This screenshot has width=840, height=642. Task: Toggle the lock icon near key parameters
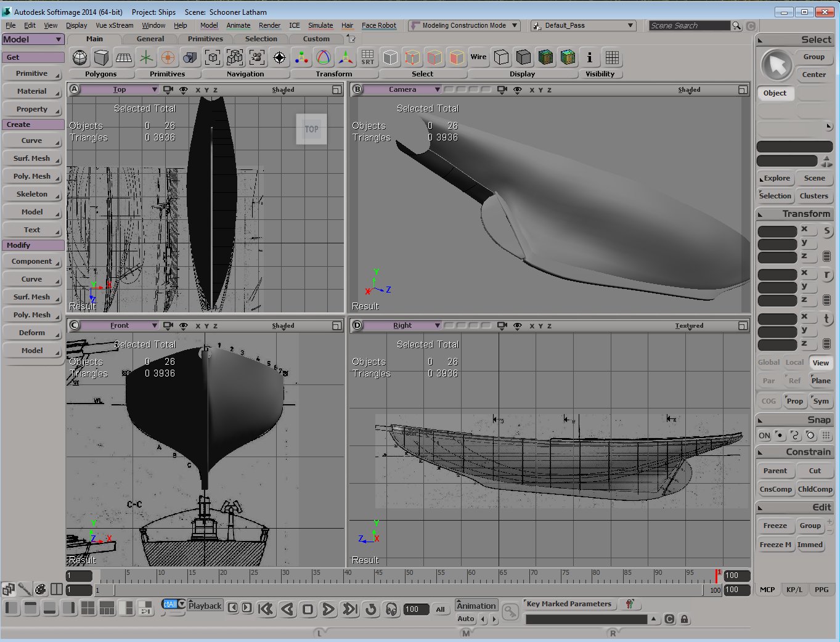[684, 619]
